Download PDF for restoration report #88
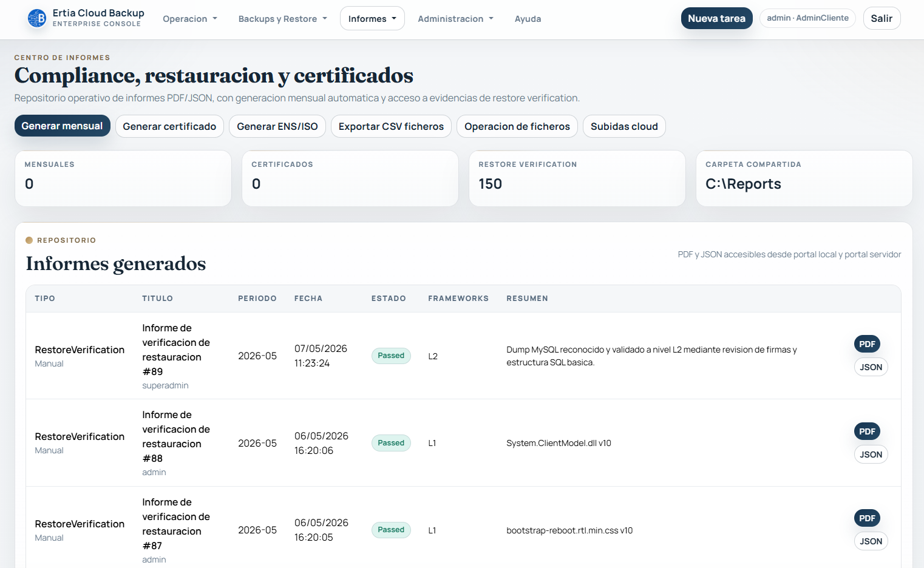924x568 pixels. click(x=867, y=431)
